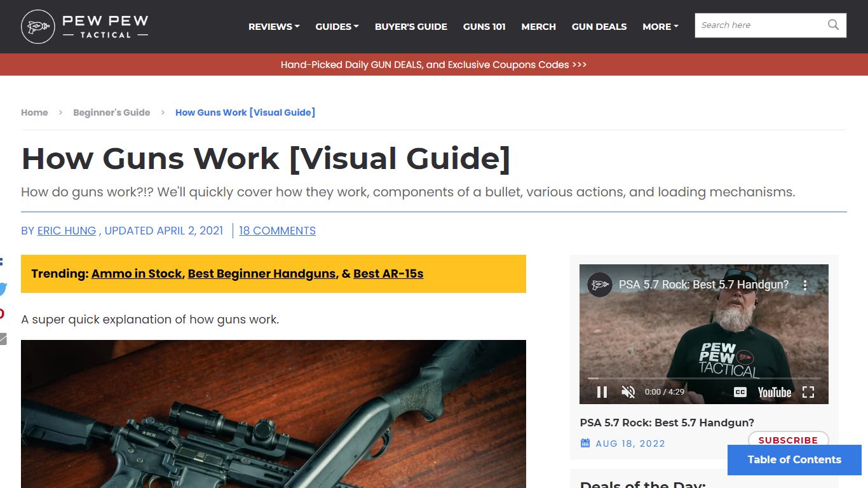
Task: Open the Ammo in Stock trending link
Action: coord(137,274)
